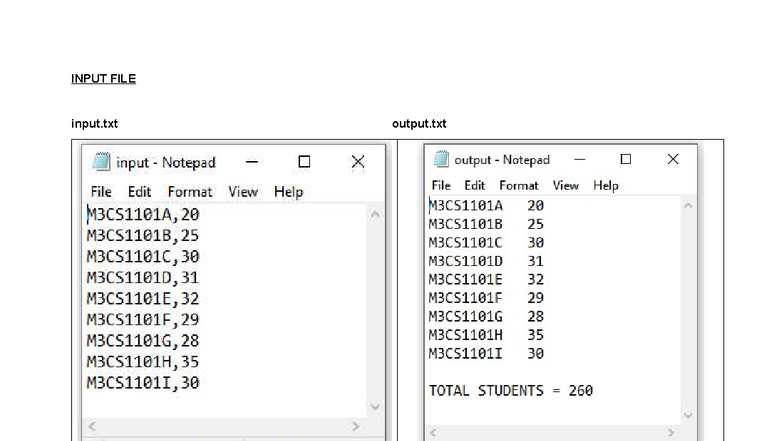Minimize the output Notepad window

[580, 160]
